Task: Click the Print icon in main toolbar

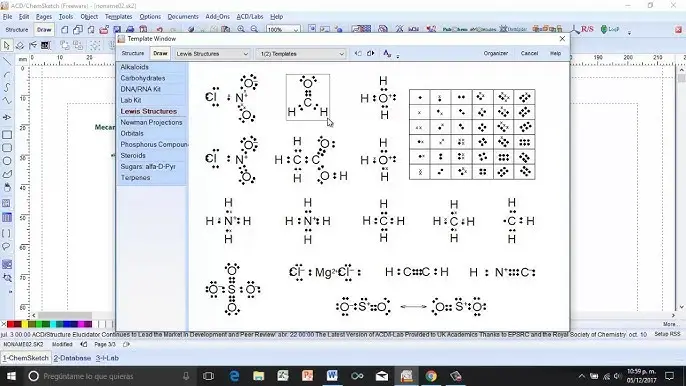Action: (x=130, y=29)
